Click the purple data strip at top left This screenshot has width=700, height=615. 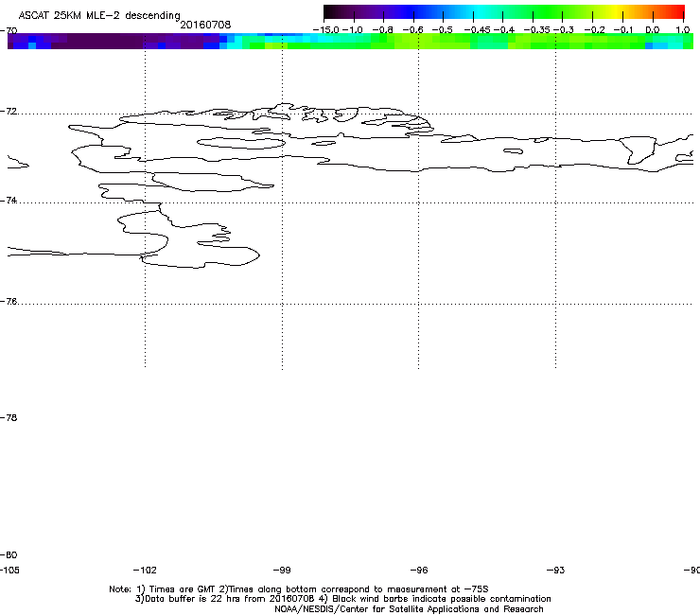pos(112,41)
